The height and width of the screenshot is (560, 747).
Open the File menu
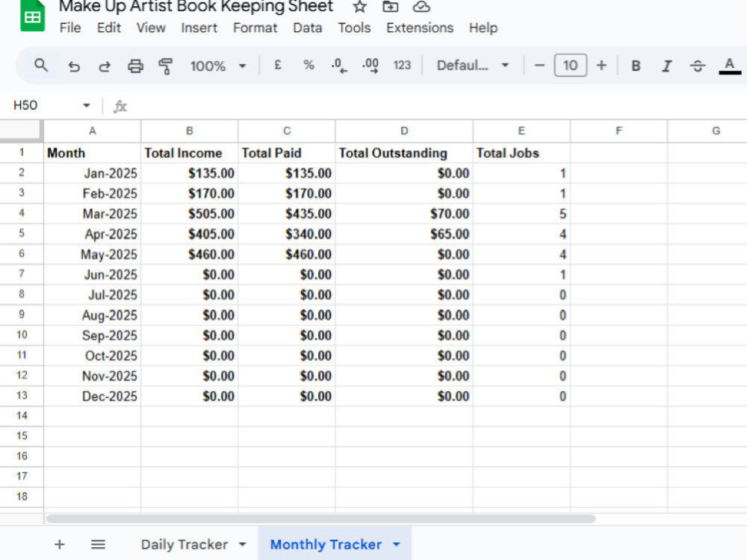pos(70,28)
